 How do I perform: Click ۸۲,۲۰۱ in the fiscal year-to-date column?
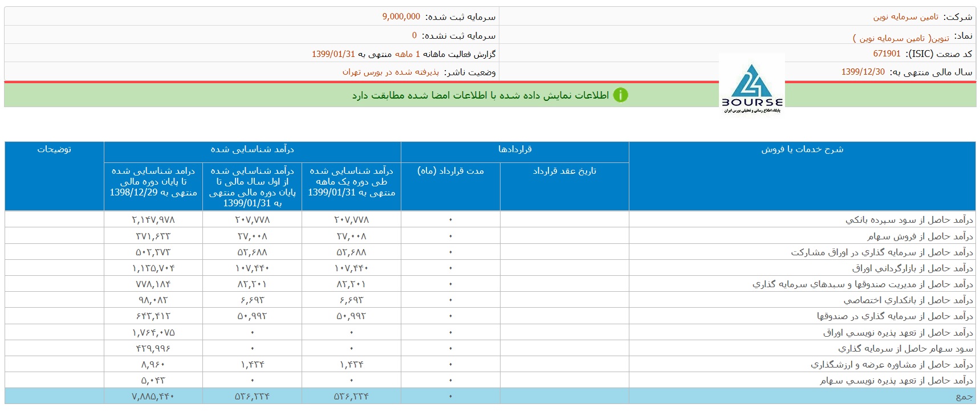coord(252,284)
